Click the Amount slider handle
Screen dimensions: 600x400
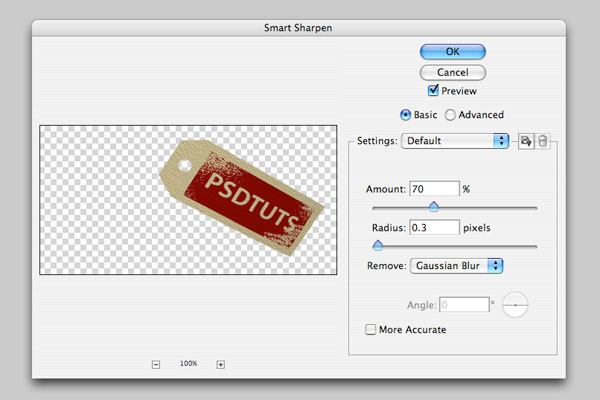(x=434, y=207)
